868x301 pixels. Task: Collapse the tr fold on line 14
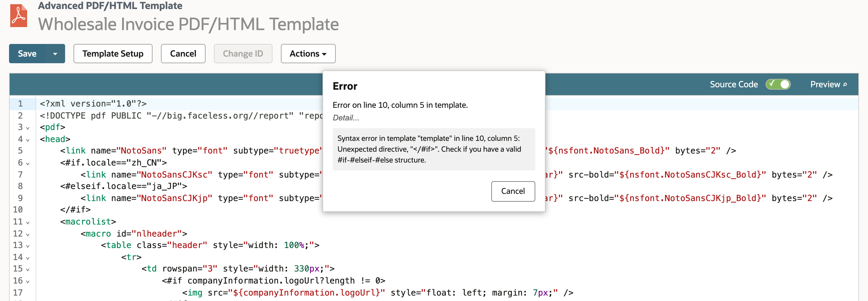[28, 258]
